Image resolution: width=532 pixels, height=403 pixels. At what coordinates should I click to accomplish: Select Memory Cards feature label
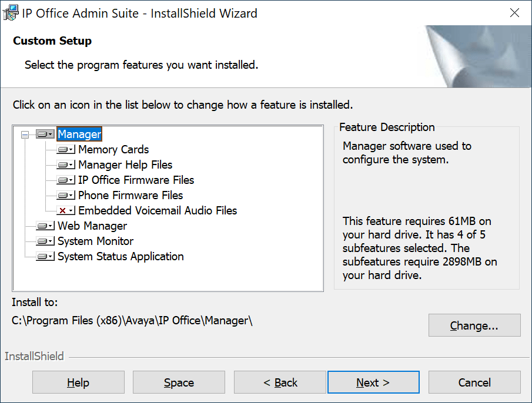113,149
